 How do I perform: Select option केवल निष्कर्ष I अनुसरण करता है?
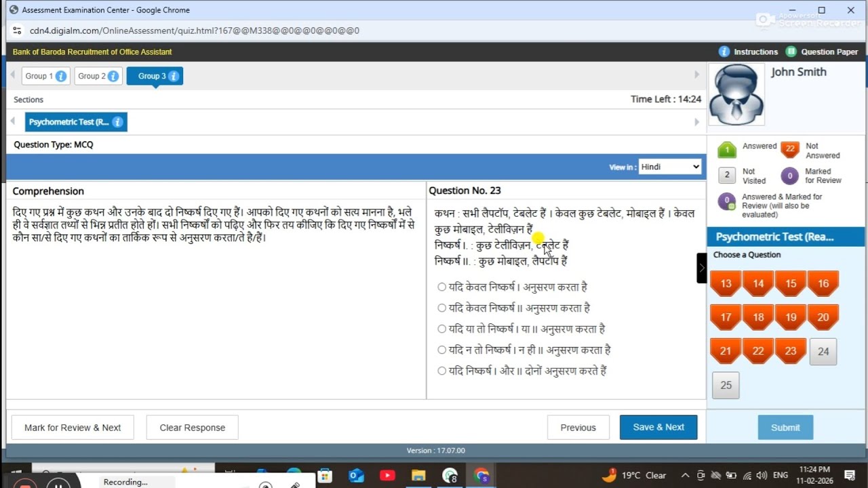click(x=442, y=287)
